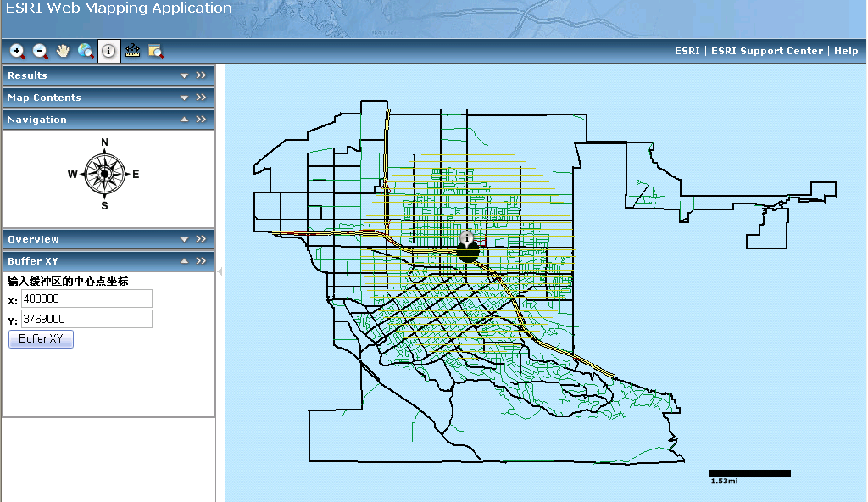
Task: Collapse the Buffer XY panel
Action: pos(184,261)
